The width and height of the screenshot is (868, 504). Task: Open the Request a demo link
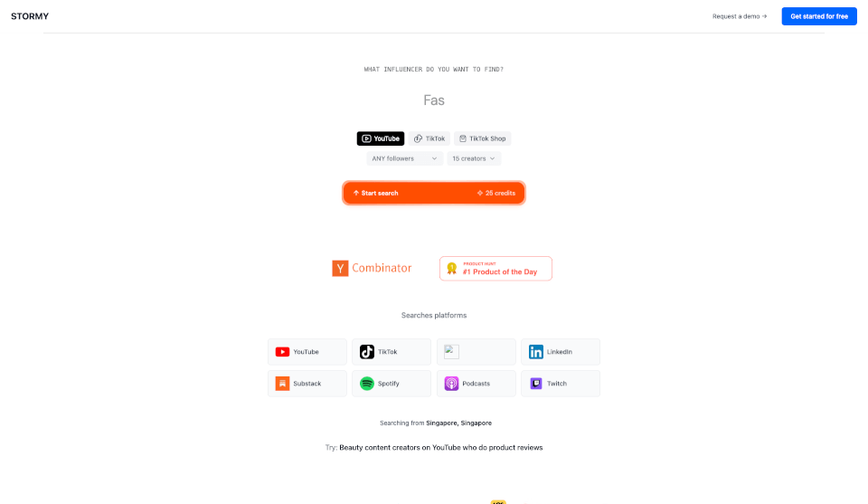pyautogui.click(x=740, y=16)
